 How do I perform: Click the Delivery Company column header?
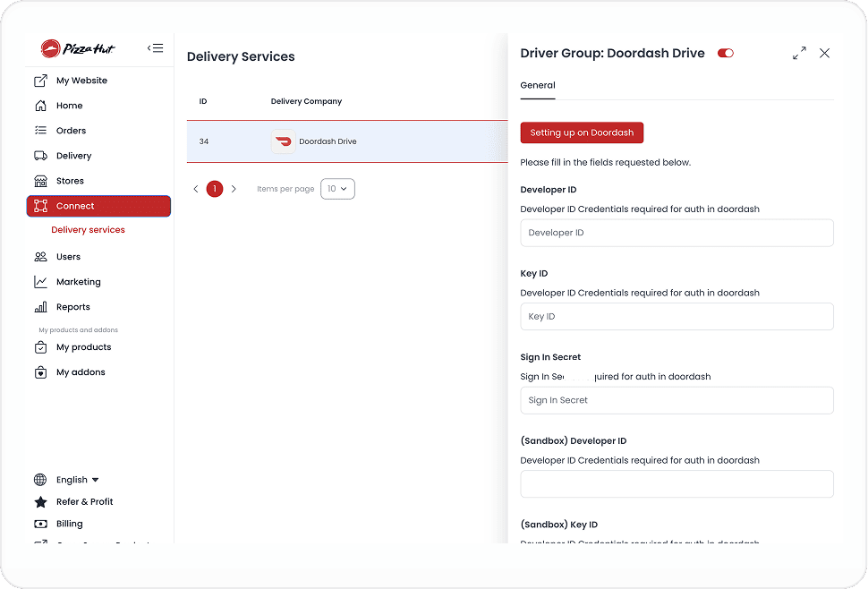point(306,101)
